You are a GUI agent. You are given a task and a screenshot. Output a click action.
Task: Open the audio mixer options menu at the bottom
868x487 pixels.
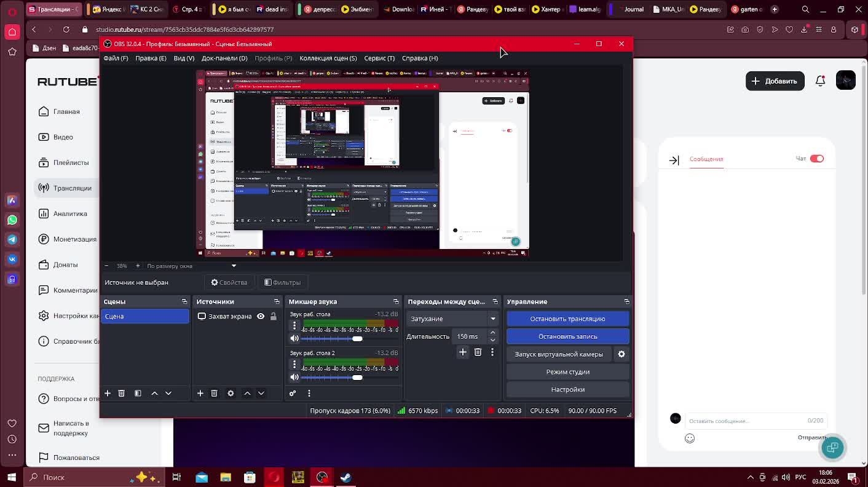click(309, 394)
